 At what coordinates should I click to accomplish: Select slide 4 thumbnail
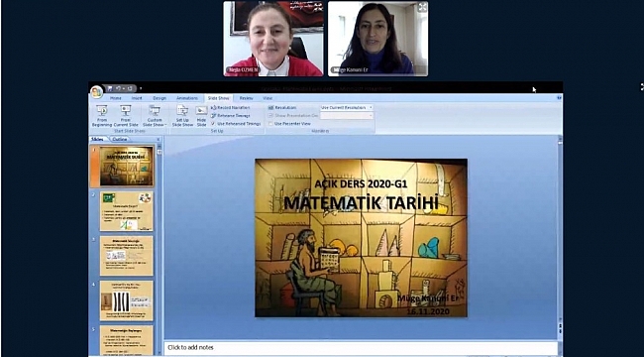[x=127, y=300]
